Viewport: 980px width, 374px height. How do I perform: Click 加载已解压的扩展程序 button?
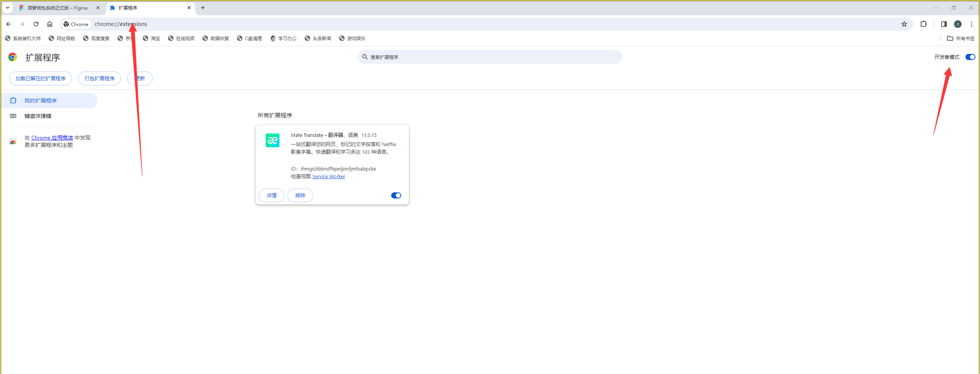[41, 78]
